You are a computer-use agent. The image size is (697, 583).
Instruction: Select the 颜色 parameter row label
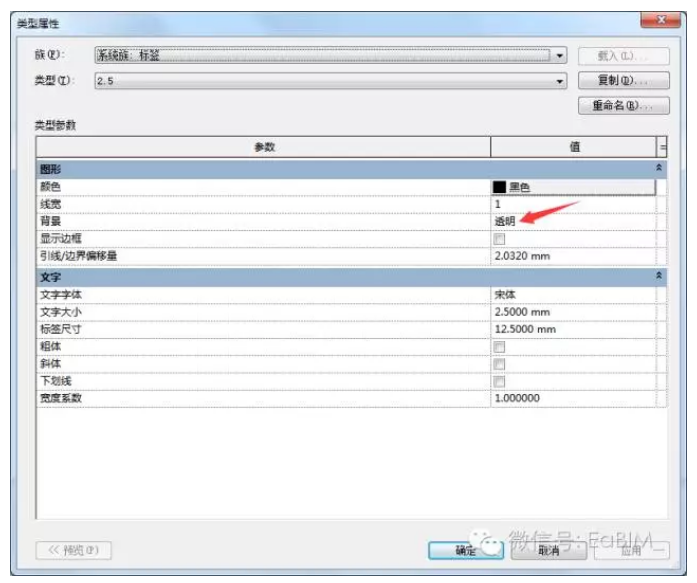(50, 187)
